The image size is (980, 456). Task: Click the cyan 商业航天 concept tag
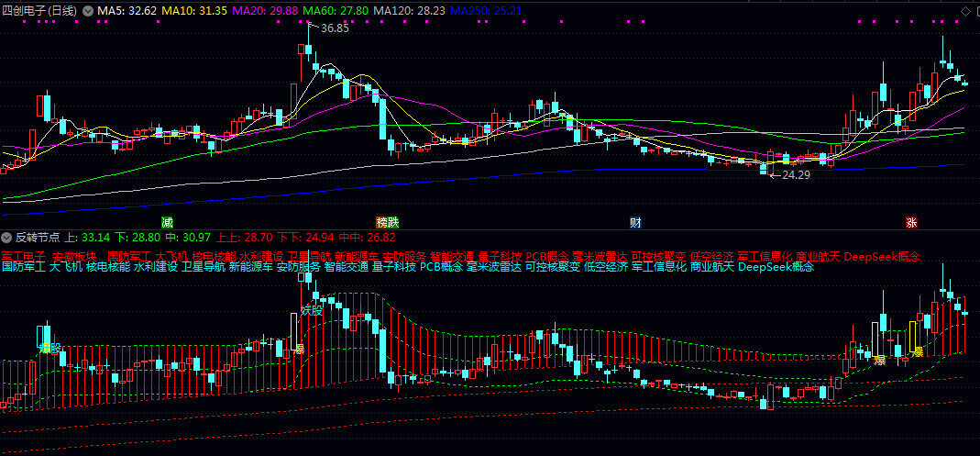713,267
